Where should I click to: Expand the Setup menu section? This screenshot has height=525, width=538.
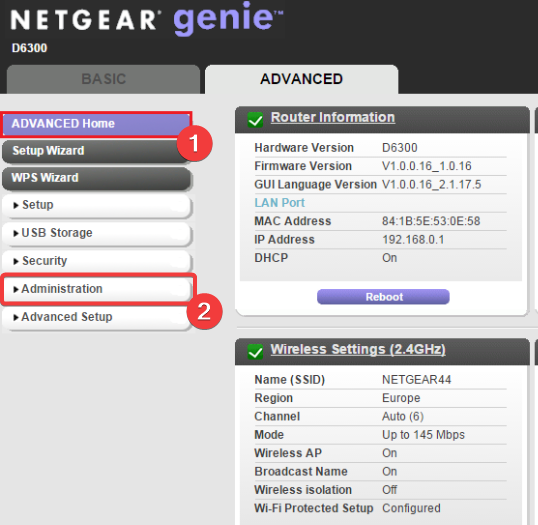[96, 205]
